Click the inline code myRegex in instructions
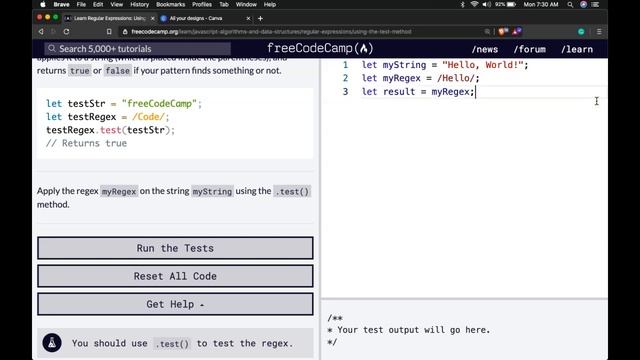This screenshot has height=360, width=640. point(119,191)
